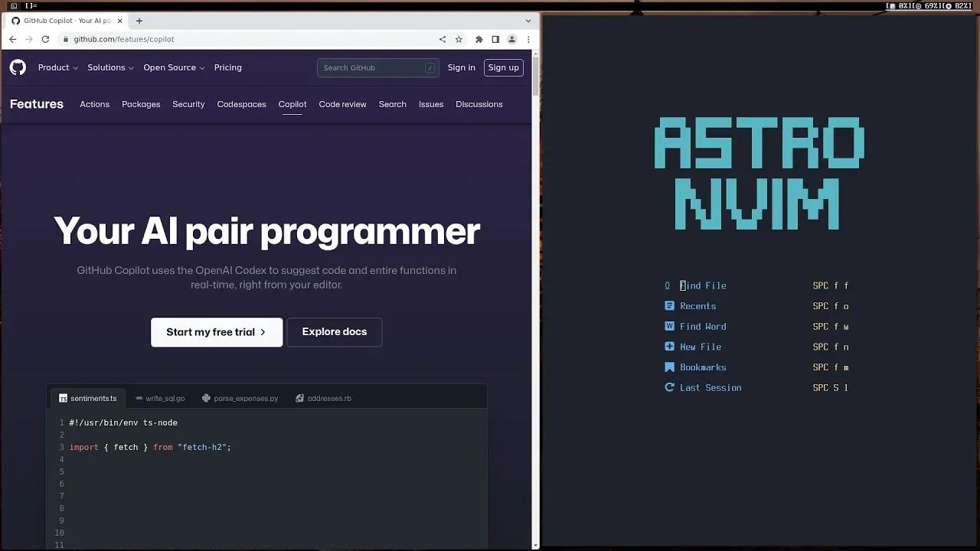Open the tab search chevron in Chrome

click(x=528, y=21)
